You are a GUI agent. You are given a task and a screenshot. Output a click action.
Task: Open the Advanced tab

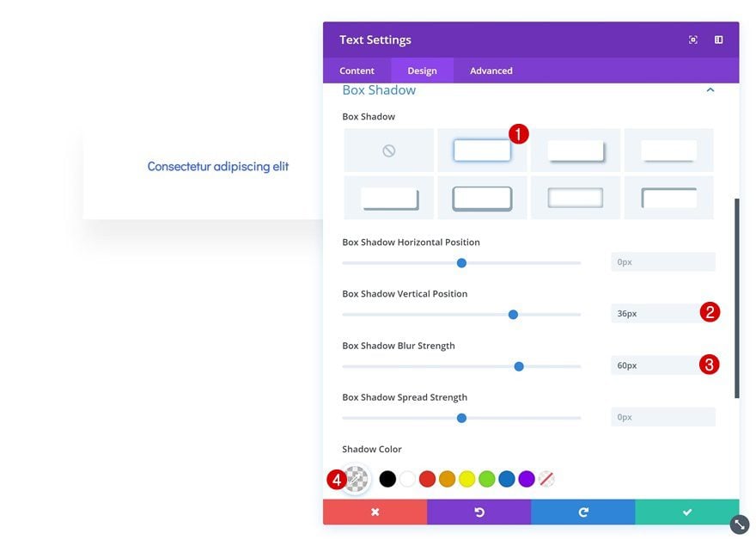(x=491, y=71)
